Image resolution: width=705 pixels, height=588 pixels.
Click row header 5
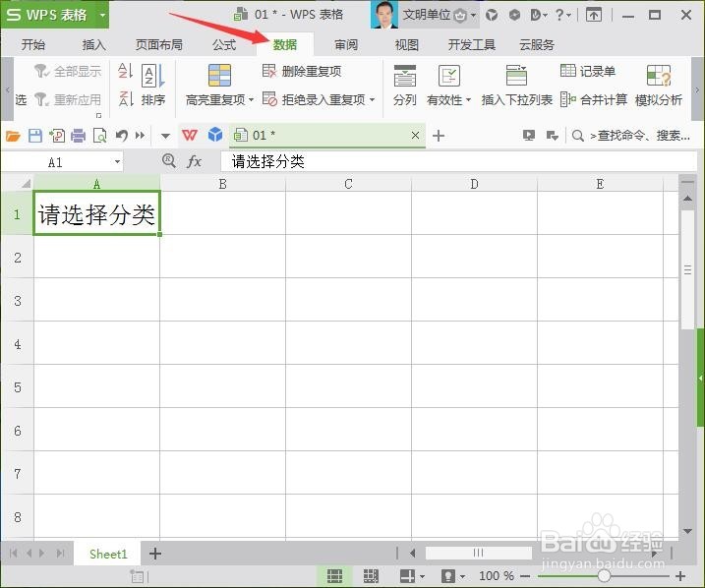pos(17,387)
